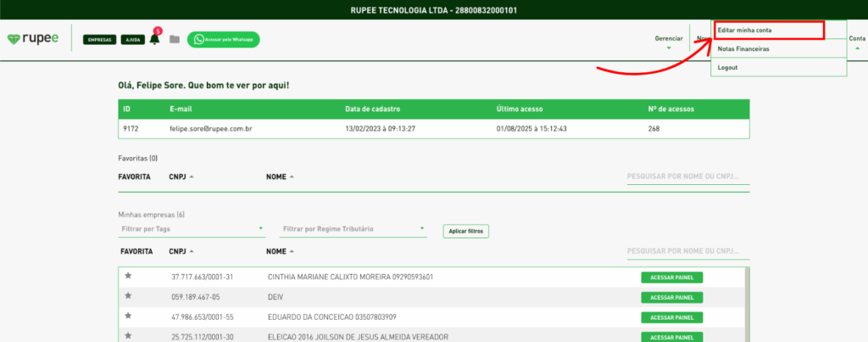Open the Acessar pelo Whatsapp button

tap(224, 39)
